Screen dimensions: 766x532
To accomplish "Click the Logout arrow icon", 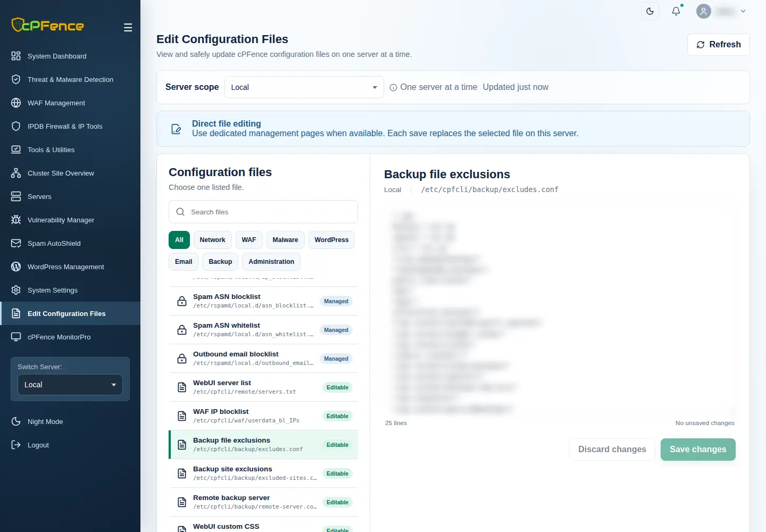I will (x=16, y=445).
